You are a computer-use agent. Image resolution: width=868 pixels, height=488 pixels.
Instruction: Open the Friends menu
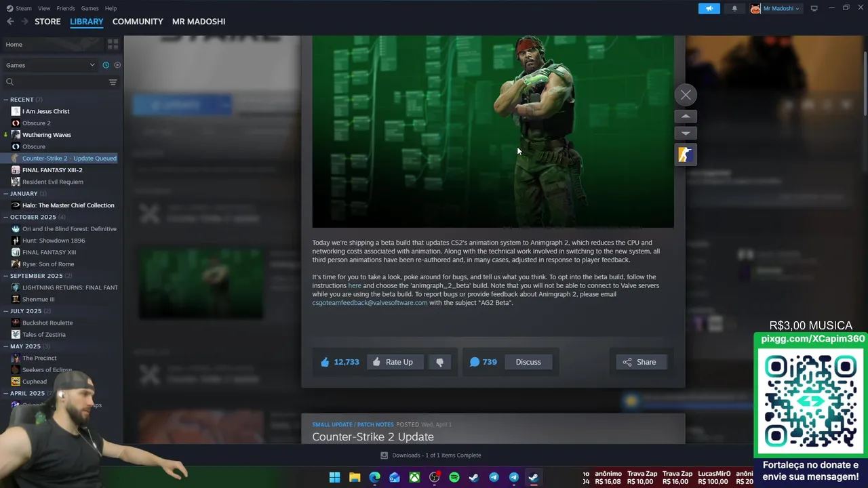coord(66,8)
